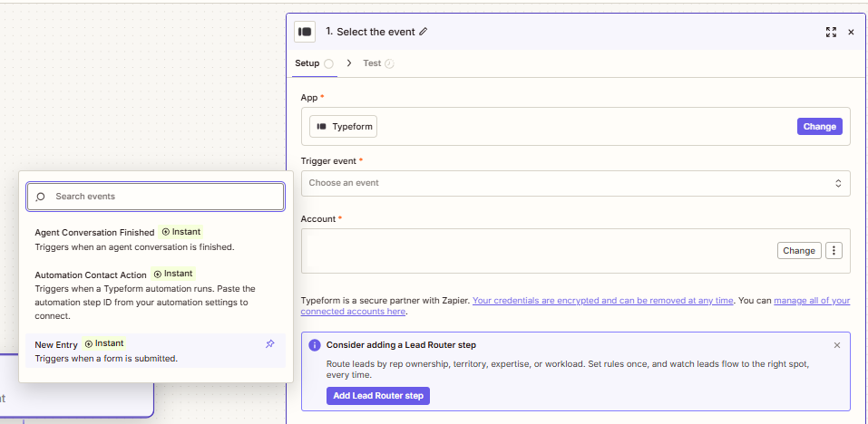Click the Trigger event label
868x424 pixels.
329,161
